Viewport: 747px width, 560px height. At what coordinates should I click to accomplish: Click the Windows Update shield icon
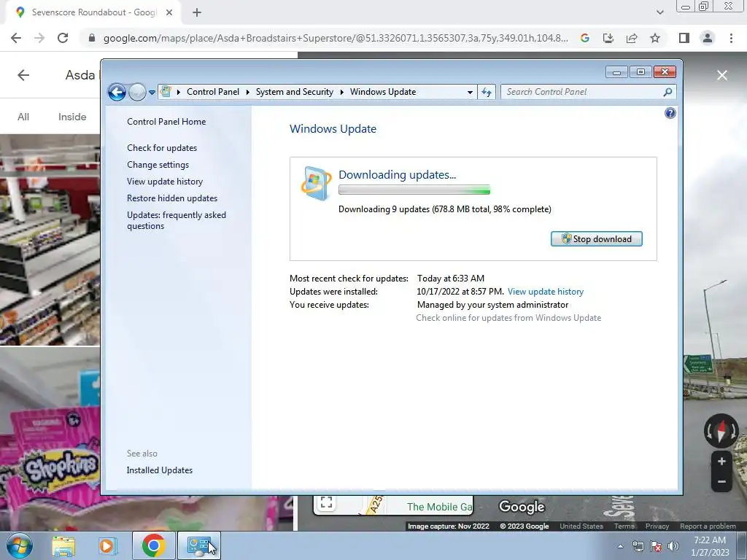point(316,183)
